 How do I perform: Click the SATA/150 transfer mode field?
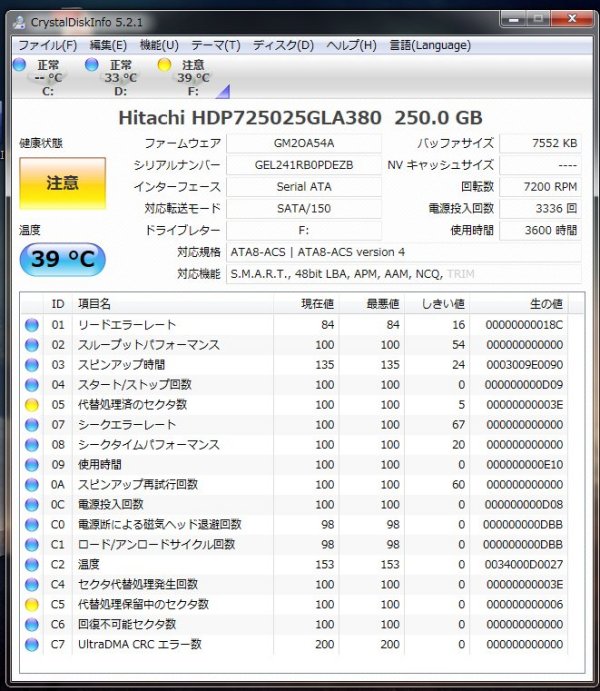click(x=304, y=208)
